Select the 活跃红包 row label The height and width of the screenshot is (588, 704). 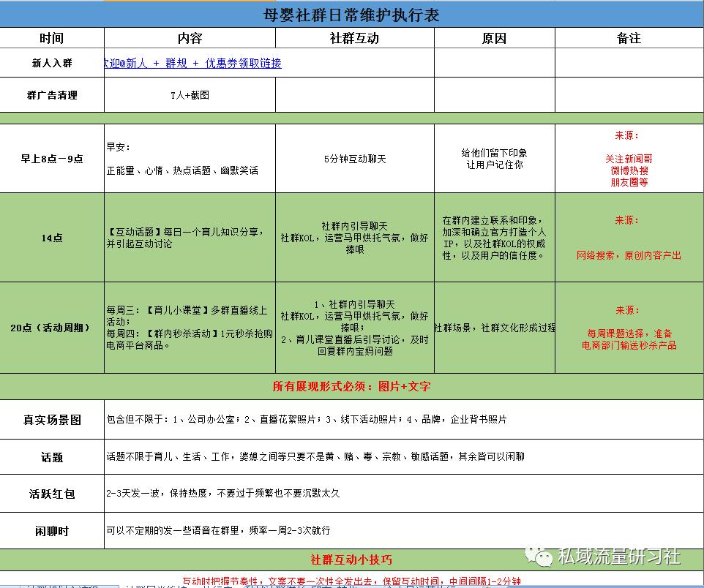pyautogui.click(x=51, y=493)
